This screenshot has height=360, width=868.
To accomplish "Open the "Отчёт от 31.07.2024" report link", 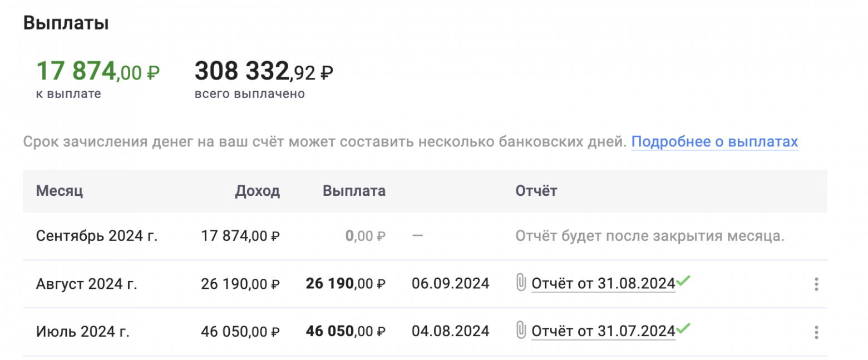I will [603, 332].
